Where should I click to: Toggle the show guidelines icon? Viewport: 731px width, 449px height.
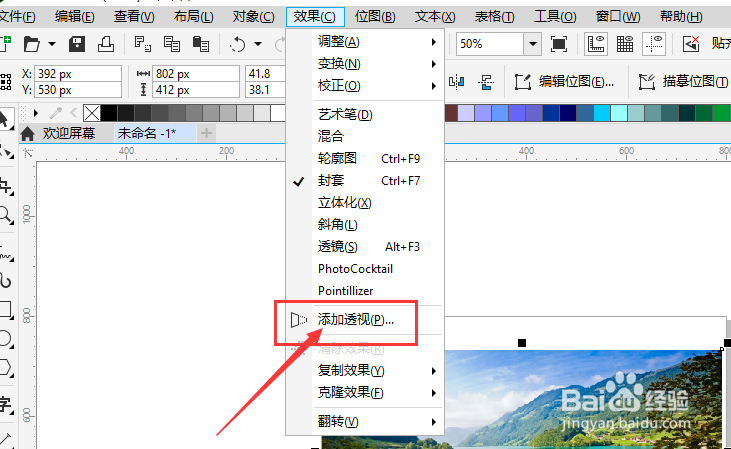point(654,44)
